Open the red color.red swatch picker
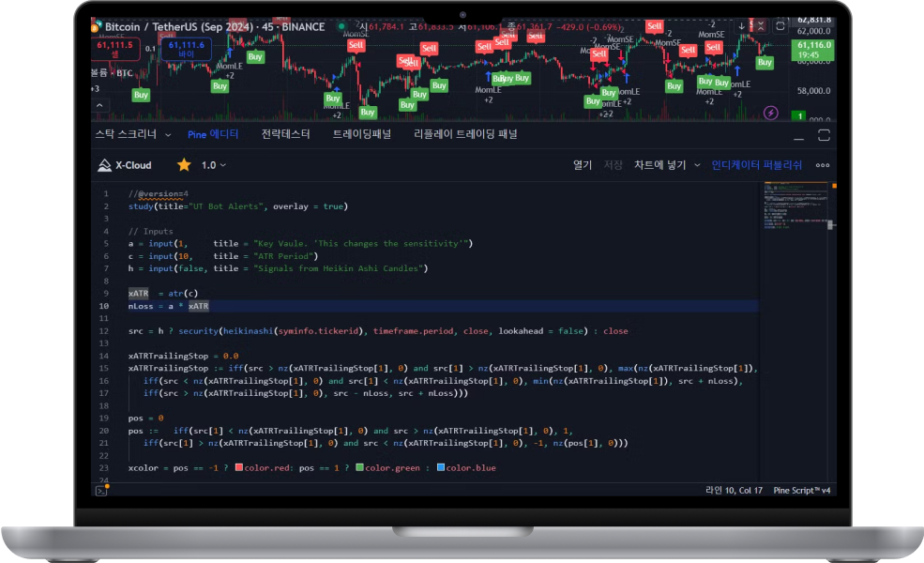Screen dimensions: 924x563 [x=239, y=467]
